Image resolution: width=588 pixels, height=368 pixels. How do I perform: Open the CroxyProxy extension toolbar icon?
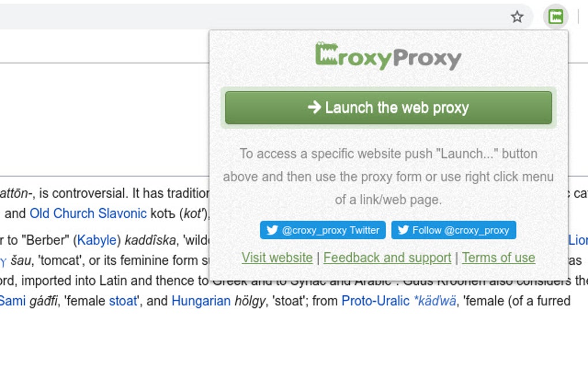pos(556,17)
